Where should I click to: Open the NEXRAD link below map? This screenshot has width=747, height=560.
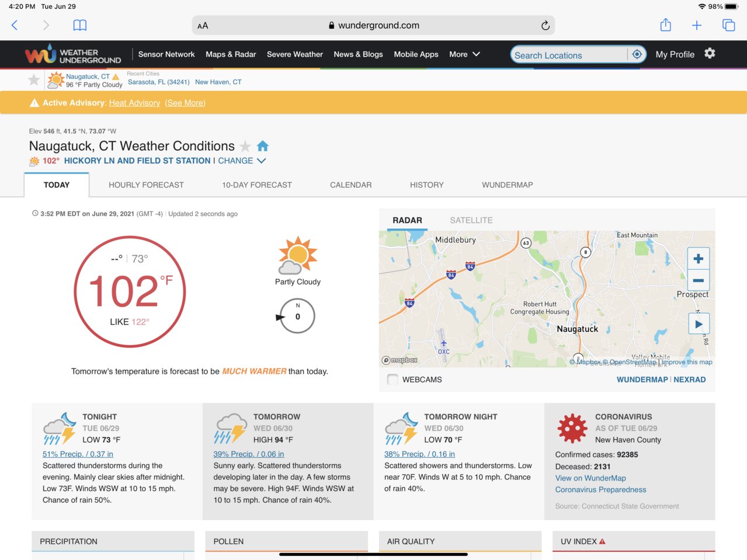[x=690, y=380]
